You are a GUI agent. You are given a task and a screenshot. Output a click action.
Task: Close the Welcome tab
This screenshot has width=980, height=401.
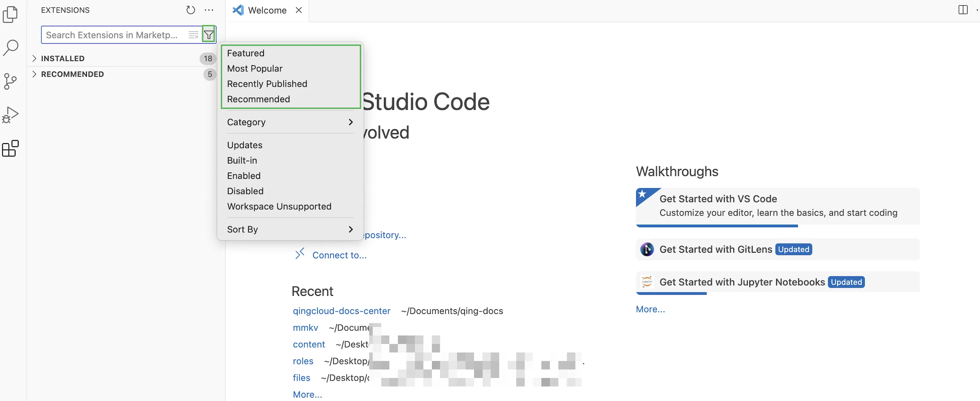[x=299, y=10]
